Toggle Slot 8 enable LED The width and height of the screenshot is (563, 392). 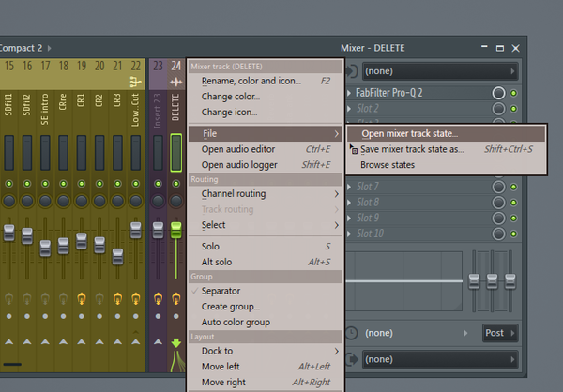tap(514, 203)
